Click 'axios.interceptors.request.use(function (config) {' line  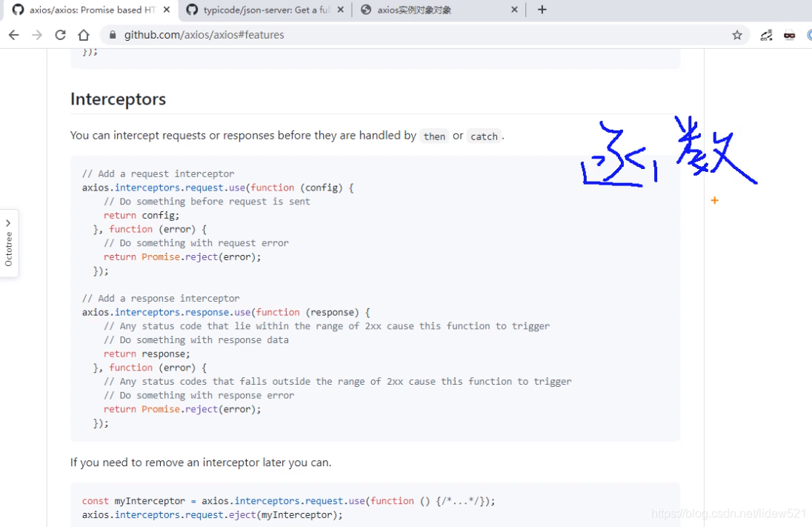coord(218,188)
